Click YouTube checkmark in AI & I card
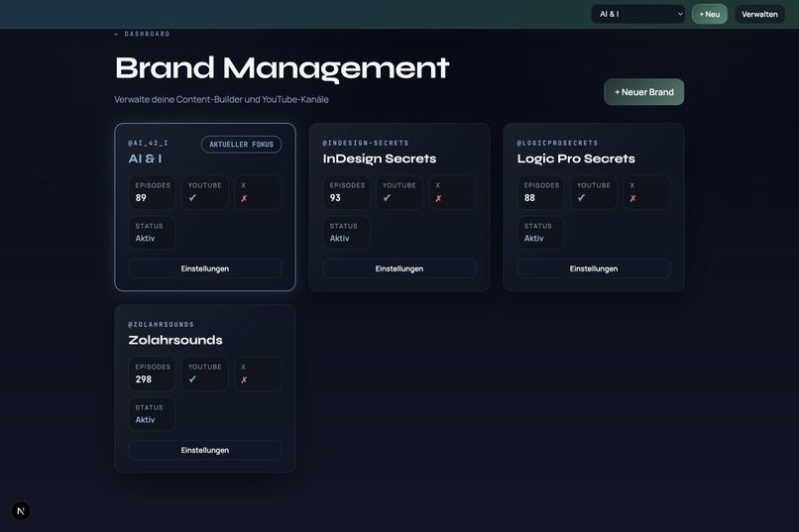Viewport: 799px width, 532px height. click(x=192, y=198)
